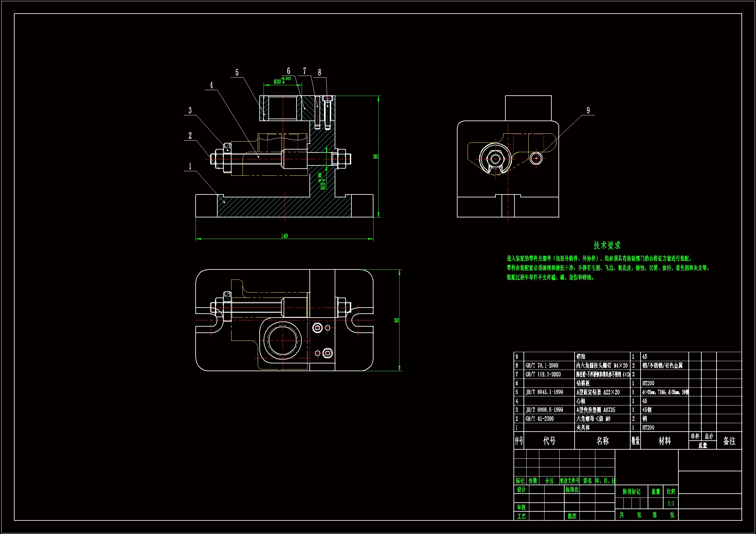
Task: Click the 备注 column header
Action: click(x=729, y=441)
